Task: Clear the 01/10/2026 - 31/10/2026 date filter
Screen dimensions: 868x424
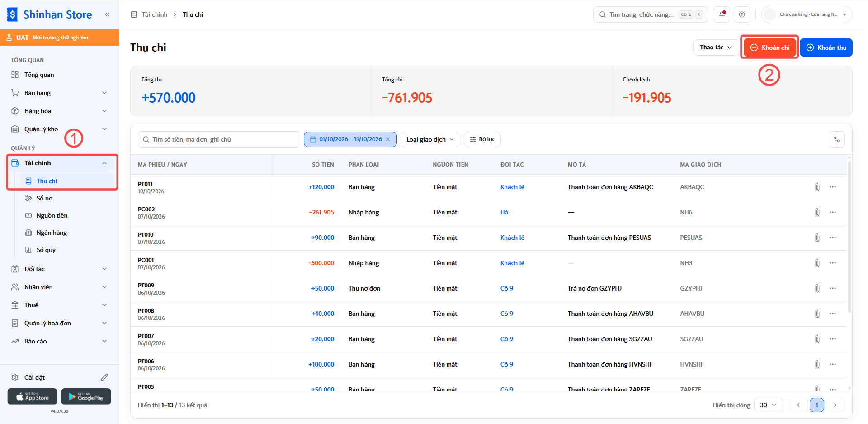Action: pyautogui.click(x=387, y=139)
